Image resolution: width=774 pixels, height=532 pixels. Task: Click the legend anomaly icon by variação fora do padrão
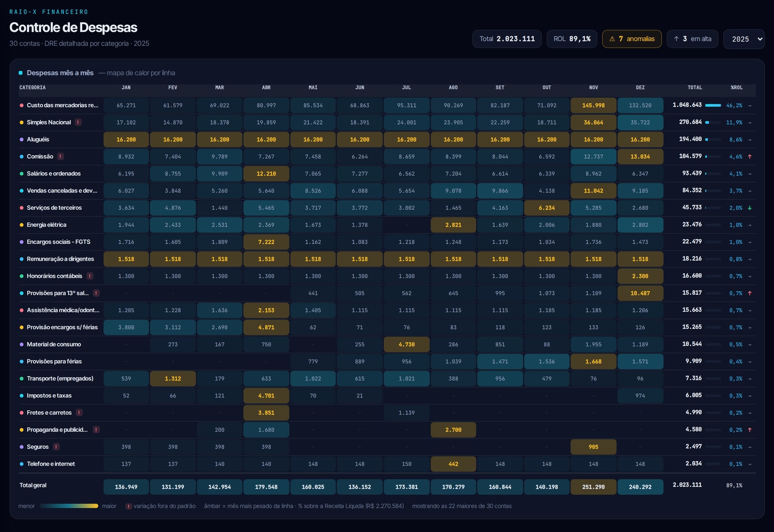point(129,506)
